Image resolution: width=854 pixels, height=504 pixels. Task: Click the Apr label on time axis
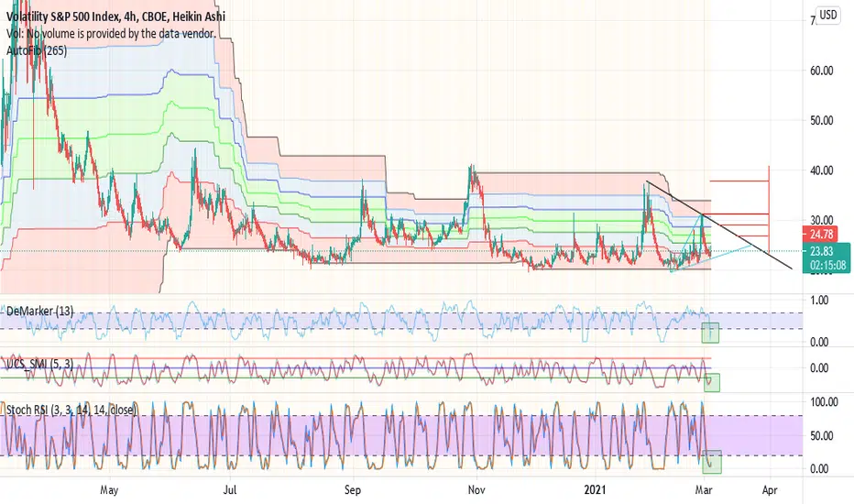[x=770, y=490]
